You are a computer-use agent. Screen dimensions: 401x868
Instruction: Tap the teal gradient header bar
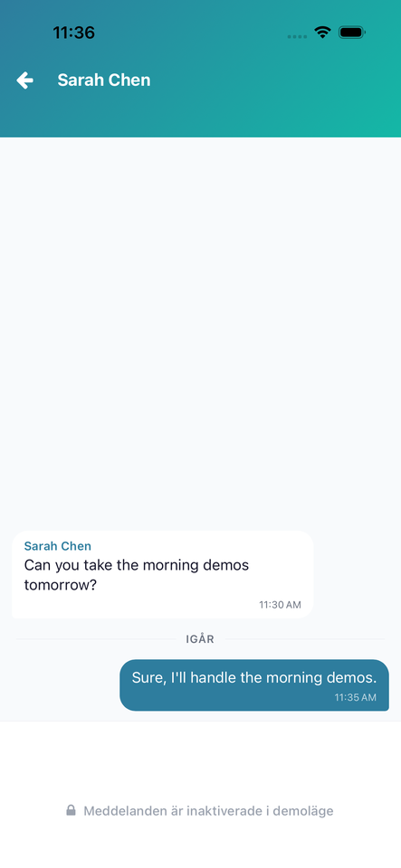[x=201, y=69]
